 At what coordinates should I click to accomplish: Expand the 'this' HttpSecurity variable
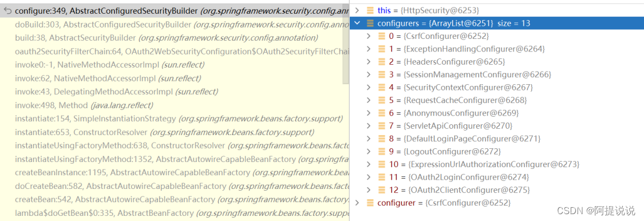pos(357,10)
